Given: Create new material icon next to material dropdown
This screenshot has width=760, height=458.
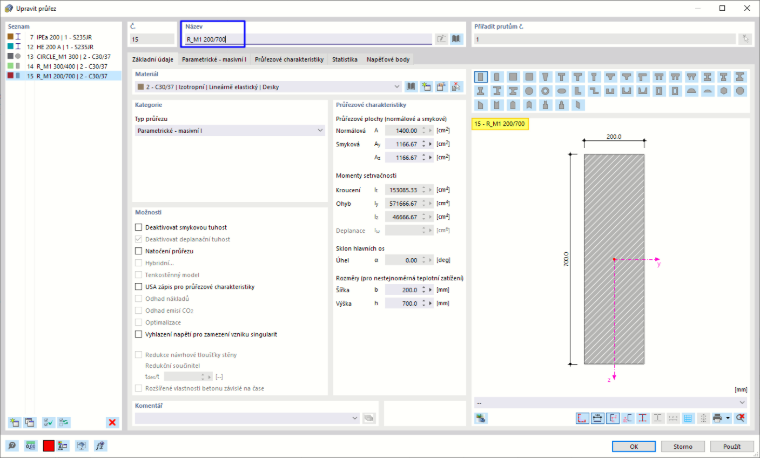Looking at the screenshot, I should click(426, 87).
